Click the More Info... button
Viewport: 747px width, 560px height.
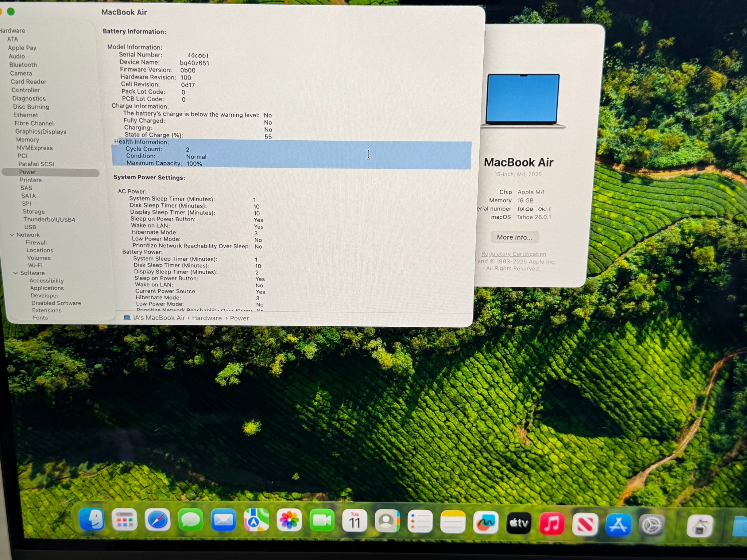[514, 237]
